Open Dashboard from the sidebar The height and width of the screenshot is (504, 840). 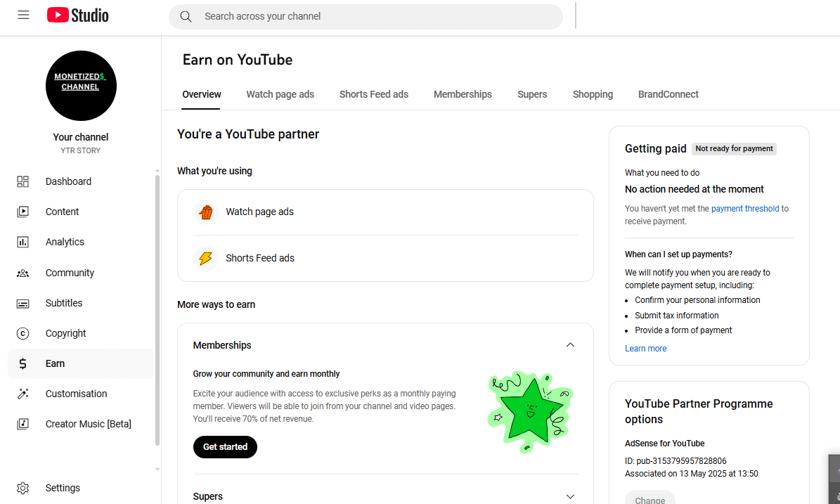81,181
